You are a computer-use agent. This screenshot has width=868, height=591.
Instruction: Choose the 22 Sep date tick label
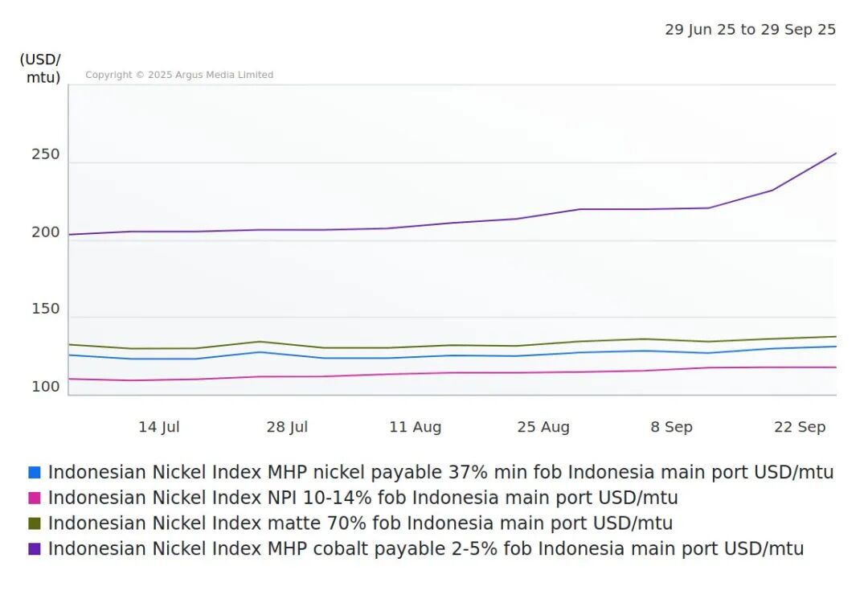pyautogui.click(x=800, y=427)
